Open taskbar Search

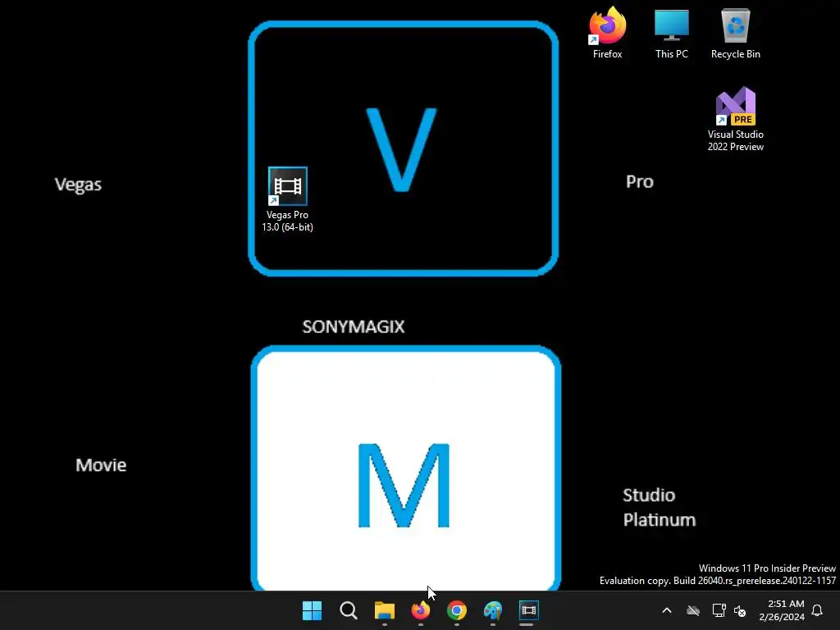348,610
